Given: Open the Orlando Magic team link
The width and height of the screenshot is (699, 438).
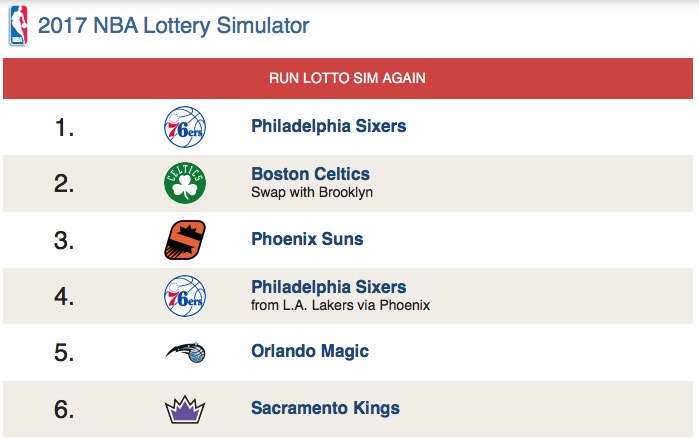Looking at the screenshot, I should 310,351.
